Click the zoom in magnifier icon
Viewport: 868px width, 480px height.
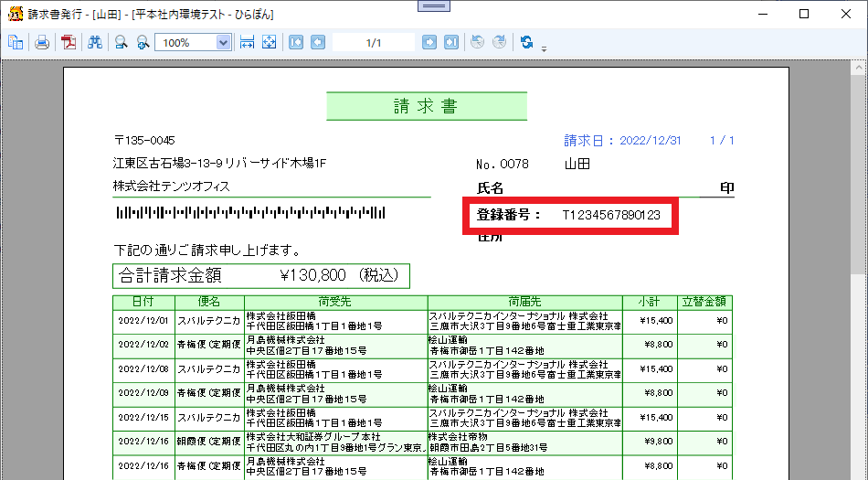click(142, 42)
